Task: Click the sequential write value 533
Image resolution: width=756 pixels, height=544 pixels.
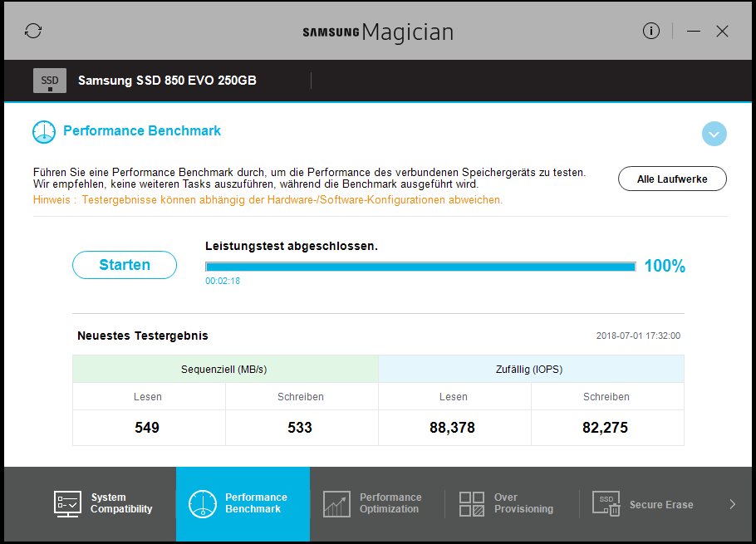Action: tap(300, 428)
